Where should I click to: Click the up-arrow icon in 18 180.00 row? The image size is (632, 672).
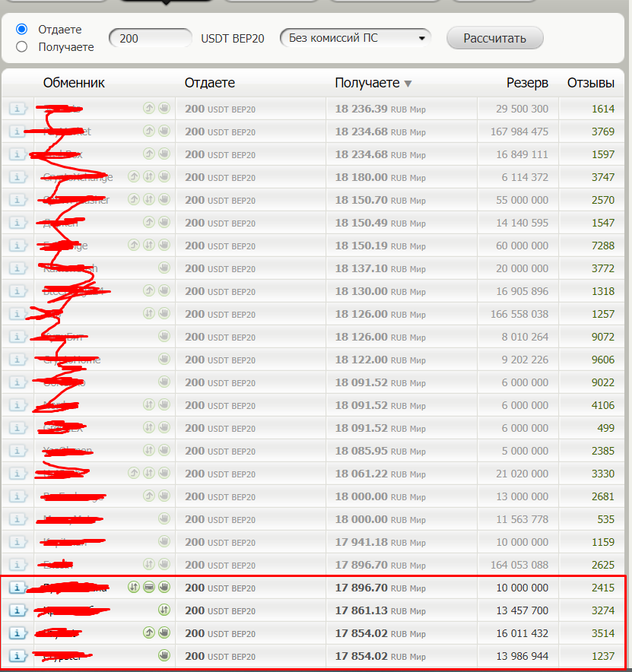pos(134,177)
